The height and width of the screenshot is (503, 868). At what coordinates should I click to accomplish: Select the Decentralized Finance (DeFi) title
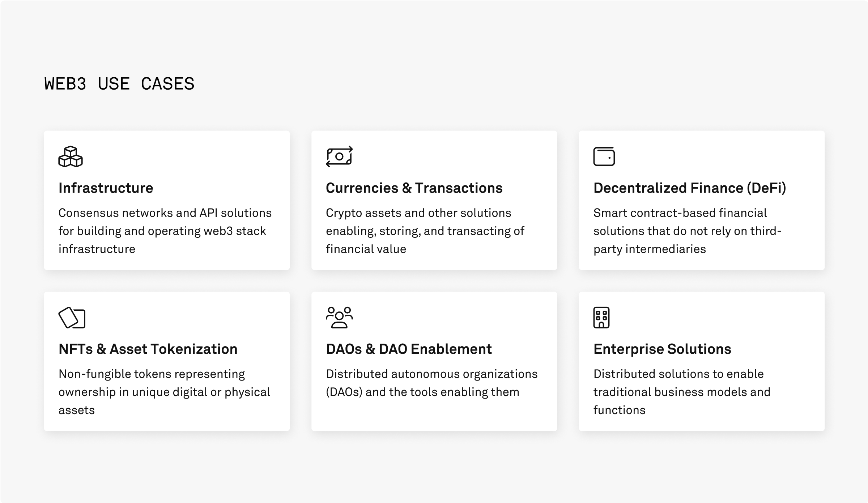coord(690,188)
